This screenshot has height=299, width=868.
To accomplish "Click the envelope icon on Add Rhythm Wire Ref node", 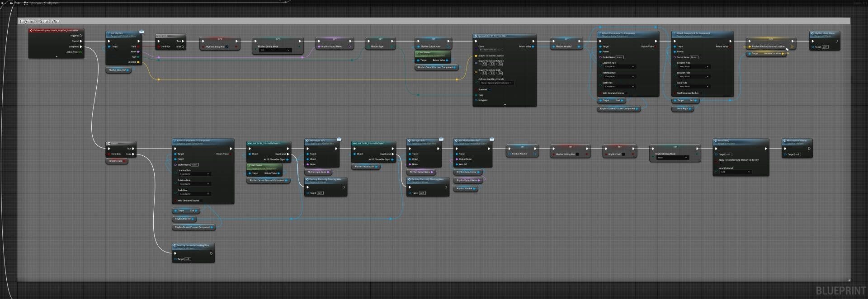I will [492, 139].
